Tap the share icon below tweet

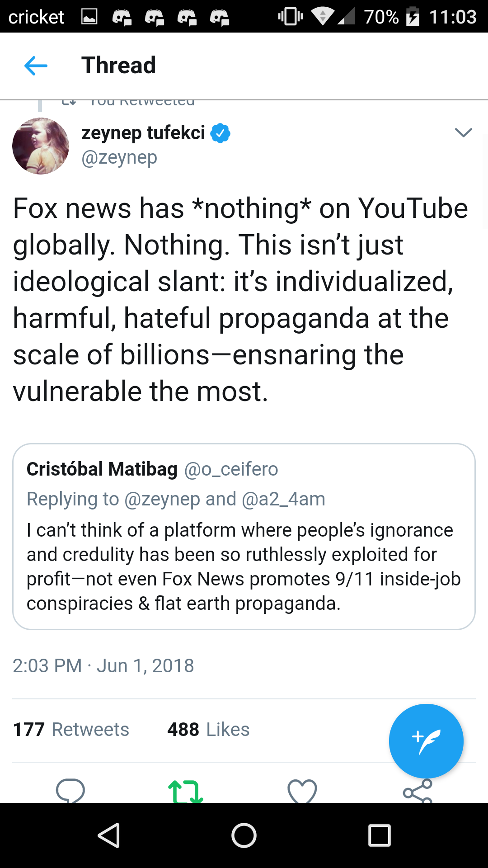tap(418, 792)
